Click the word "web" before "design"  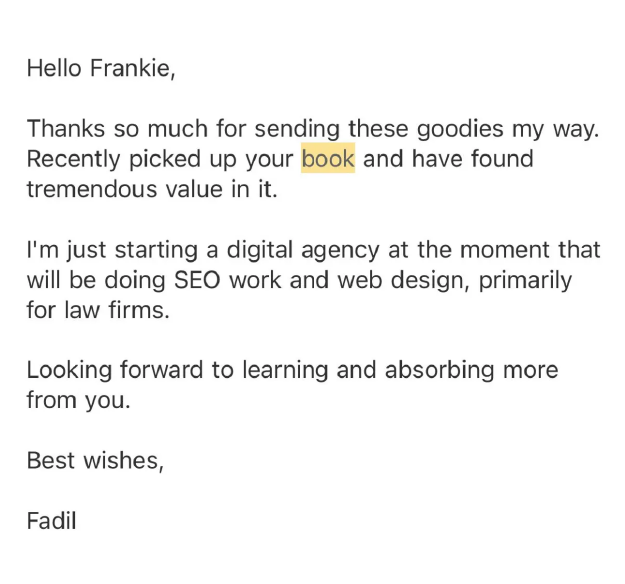pyautogui.click(x=361, y=280)
